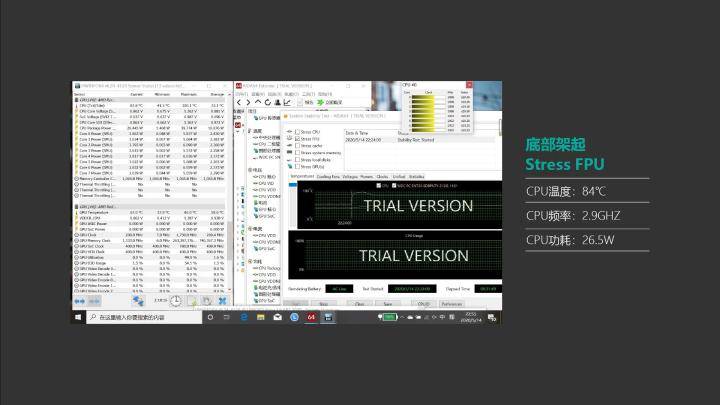Select the GPU Temperature row in HWiNFO
Screen dimensions: 720x405
pos(150,213)
